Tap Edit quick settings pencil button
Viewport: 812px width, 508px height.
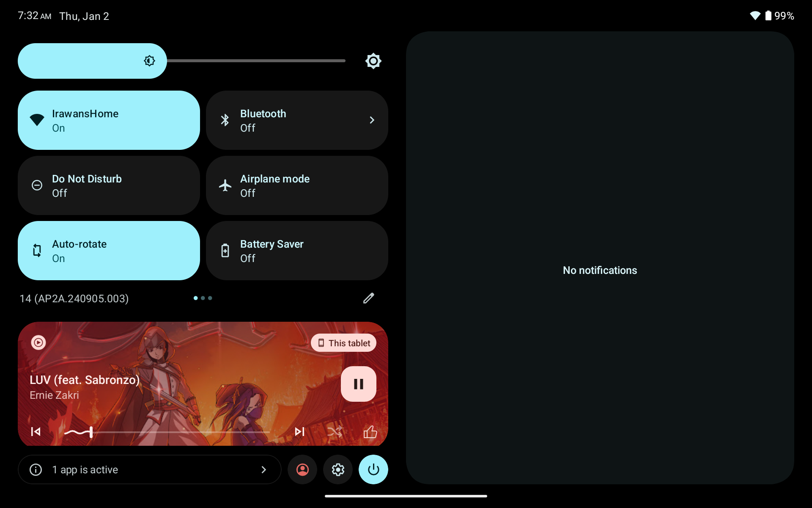pyautogui.click(x=368, y=298)
